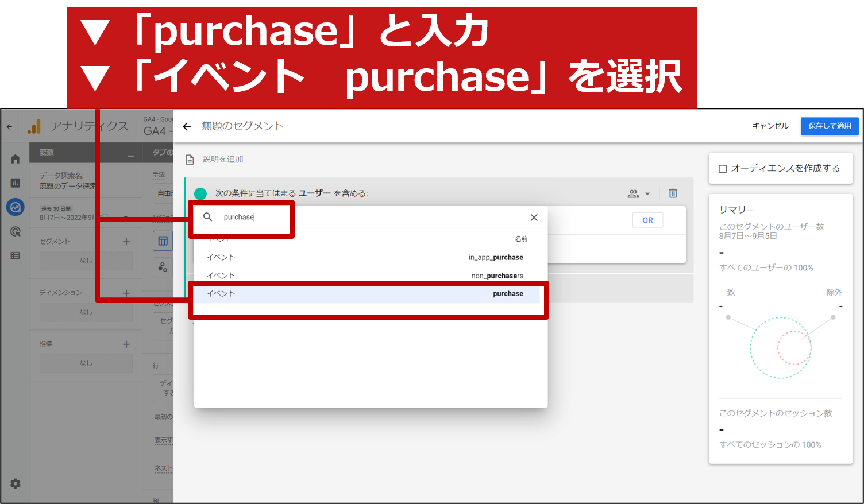Select the scatter plot visualization icon

[x=163, y=267]
